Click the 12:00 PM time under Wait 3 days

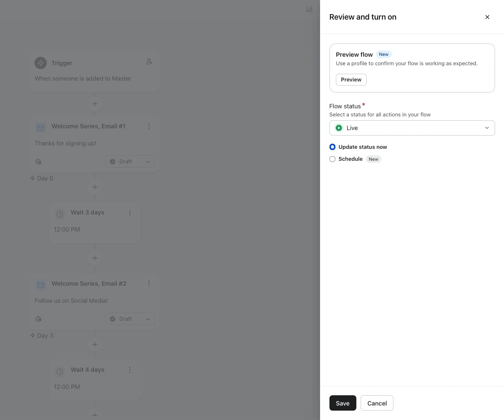tap(67, 229)
